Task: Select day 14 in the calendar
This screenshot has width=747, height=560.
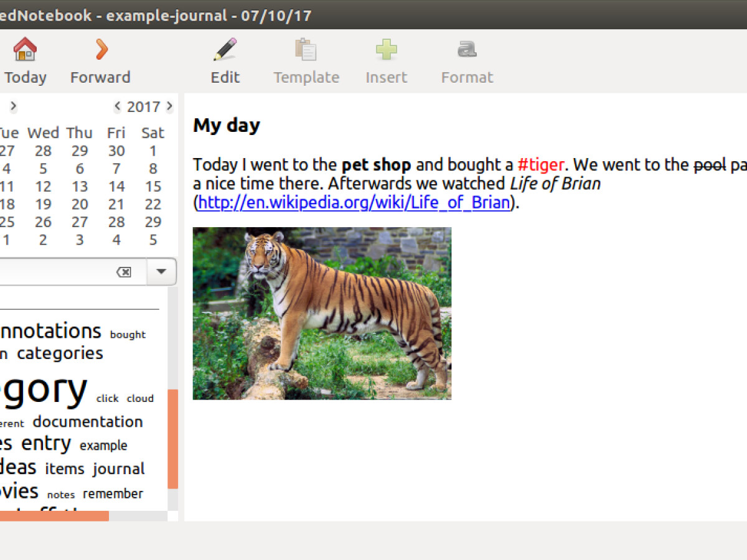Action: pyautogui.click(x=116, y=187)
